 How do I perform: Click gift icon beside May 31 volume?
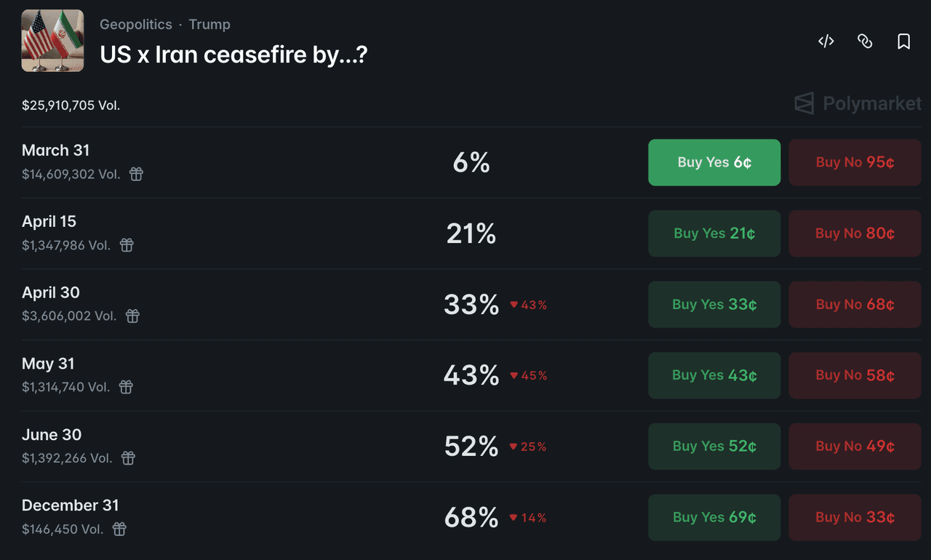click(x=126, y=387)
